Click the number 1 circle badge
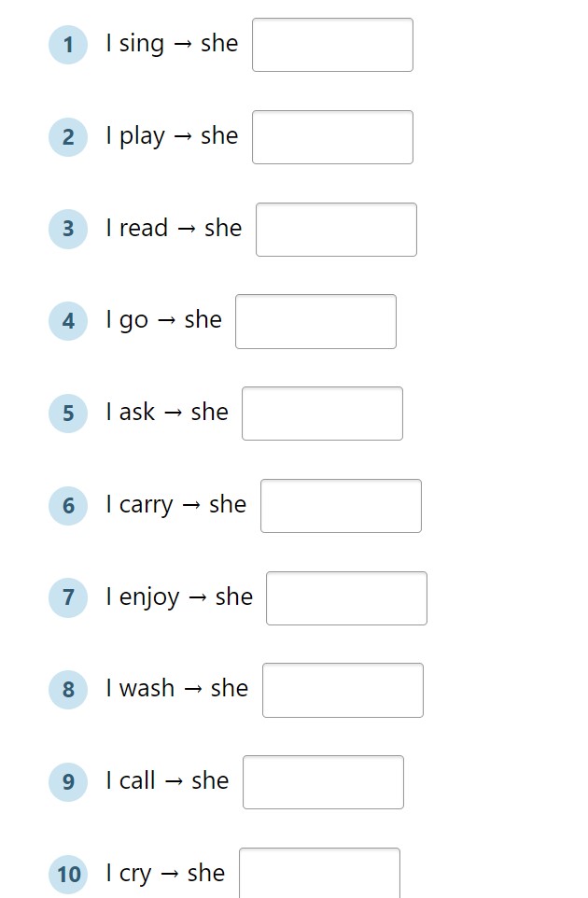 coord(68,45)
